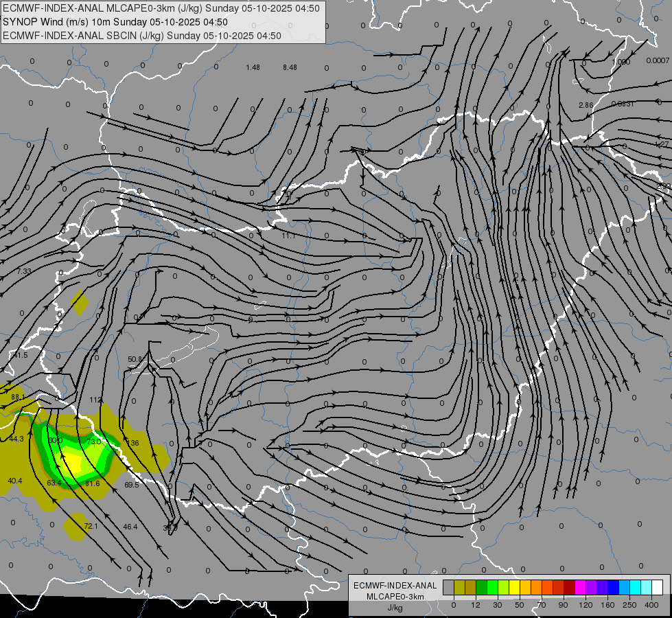Select the gray swatch in the legend

point(448,588)
